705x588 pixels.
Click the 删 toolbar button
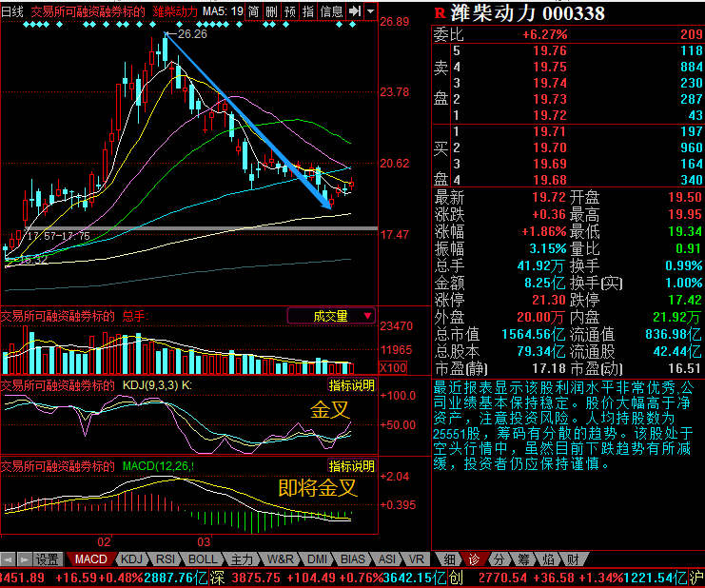pyautogui.click(x=271, y=11)
